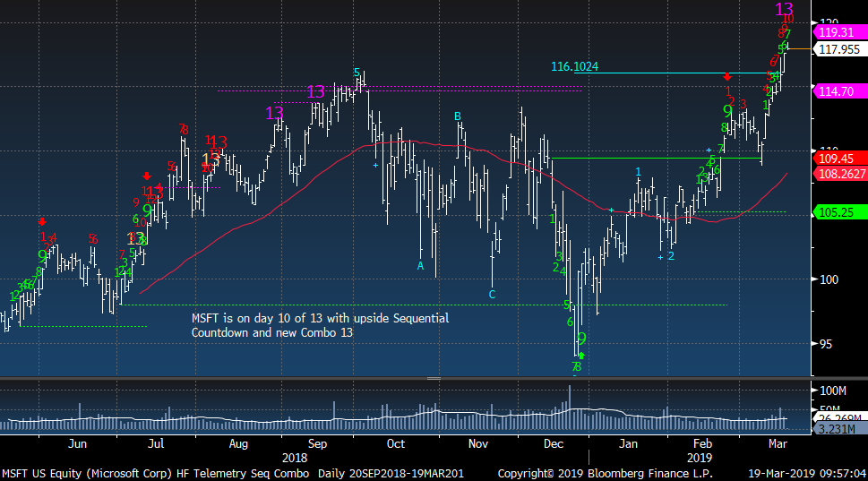Click the cyan wave label C
This screenshot has height=481, width=868.
click(x=492, y=295)
